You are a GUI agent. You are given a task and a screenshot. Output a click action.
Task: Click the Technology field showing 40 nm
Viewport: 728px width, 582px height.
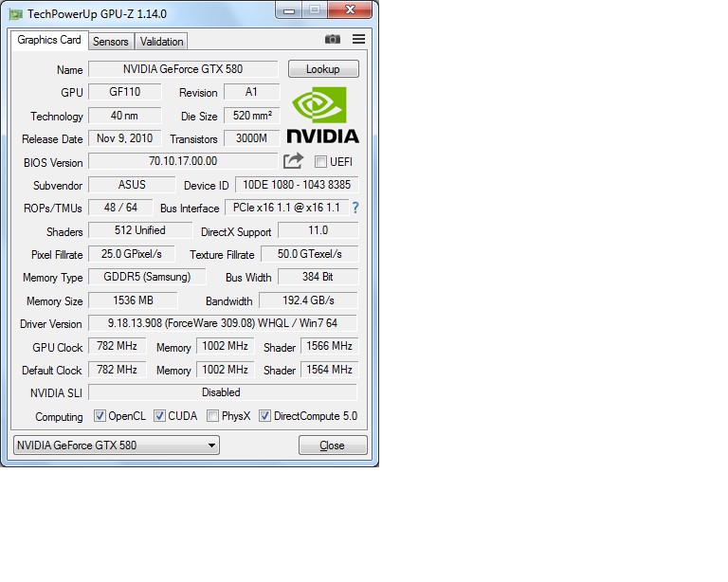click(125, 115)
